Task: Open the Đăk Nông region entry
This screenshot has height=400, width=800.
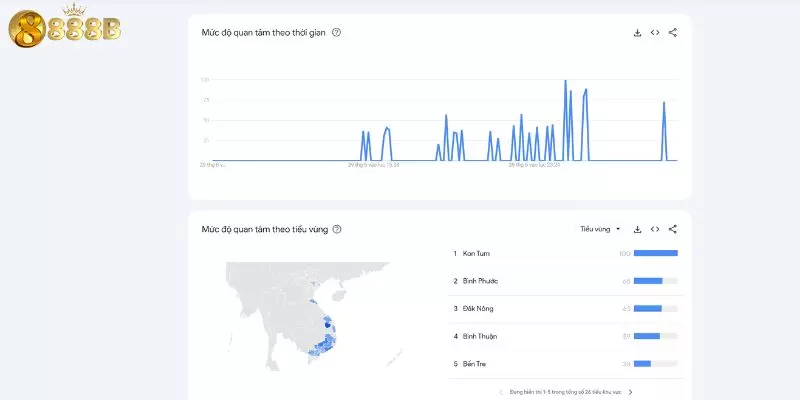Action: [478, 308]
